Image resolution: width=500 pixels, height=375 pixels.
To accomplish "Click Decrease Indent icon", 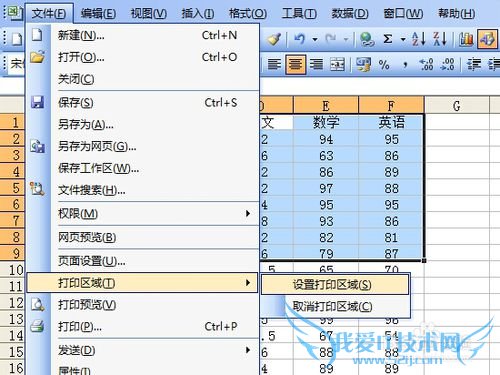I will pos(474,64).
